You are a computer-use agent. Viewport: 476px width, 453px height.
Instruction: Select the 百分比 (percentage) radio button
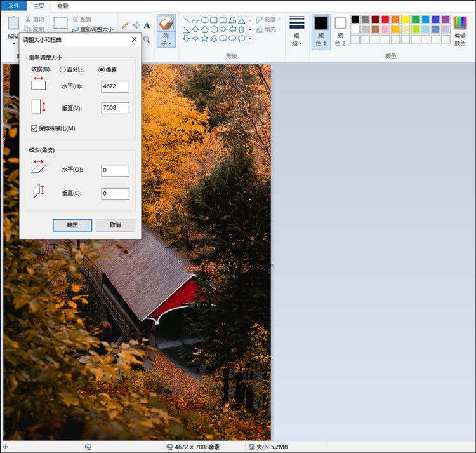(x=63, y=69)
